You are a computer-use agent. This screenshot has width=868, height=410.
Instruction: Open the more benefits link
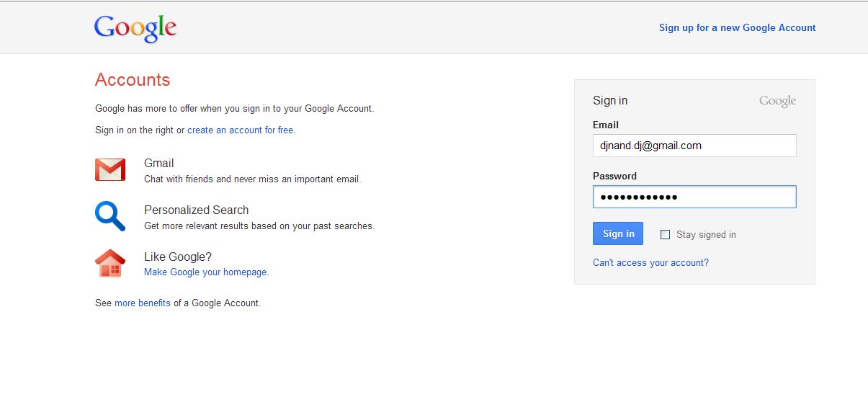tap(143, 303)
